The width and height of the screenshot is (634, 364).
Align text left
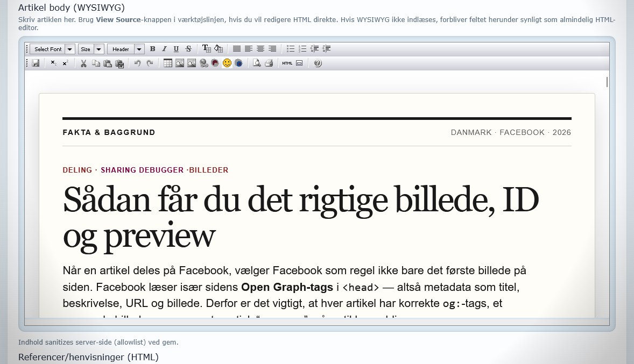point(249,49)
